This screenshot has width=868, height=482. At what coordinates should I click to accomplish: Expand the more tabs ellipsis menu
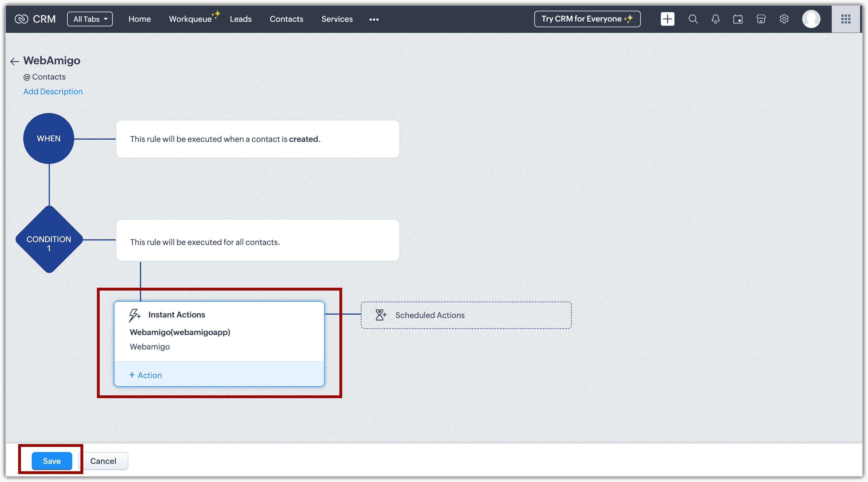[374, 20]
